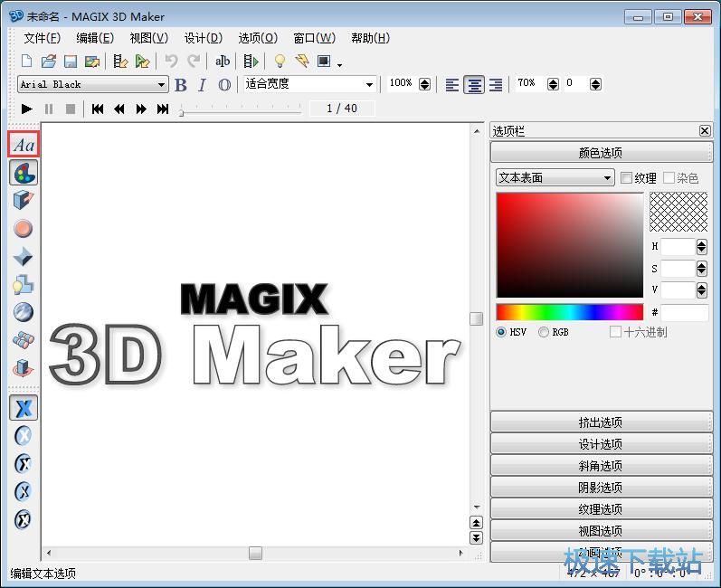Screen dimensions: 721x588
Task: Adjust the S value stepper
Action: pos(702,269)
